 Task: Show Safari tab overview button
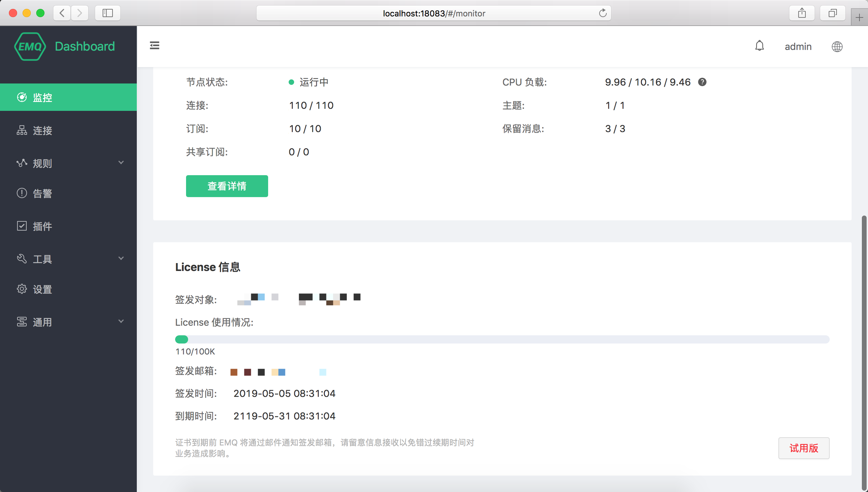pos(833,13)
